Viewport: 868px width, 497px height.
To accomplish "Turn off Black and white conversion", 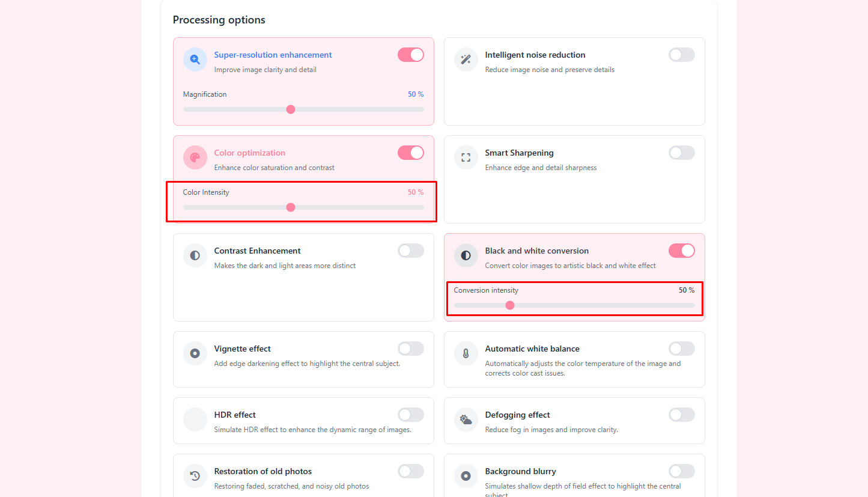I will [682, 251].
